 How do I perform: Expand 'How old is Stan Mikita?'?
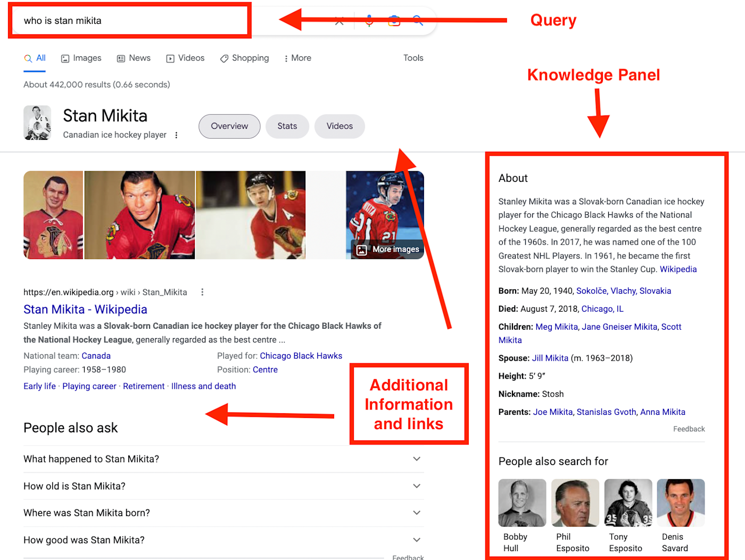coord(223,486)
